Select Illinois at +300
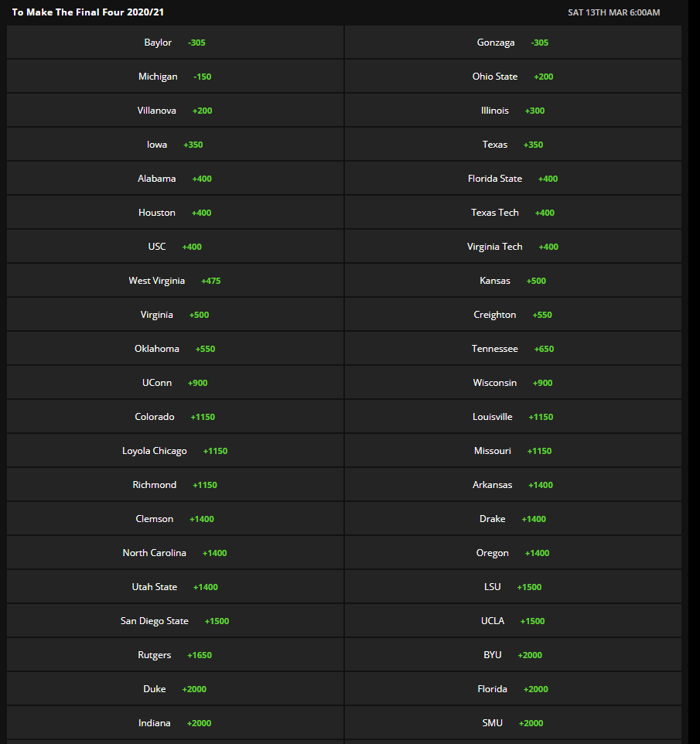The height and width of the screenshot is (744, 700). 512,111
